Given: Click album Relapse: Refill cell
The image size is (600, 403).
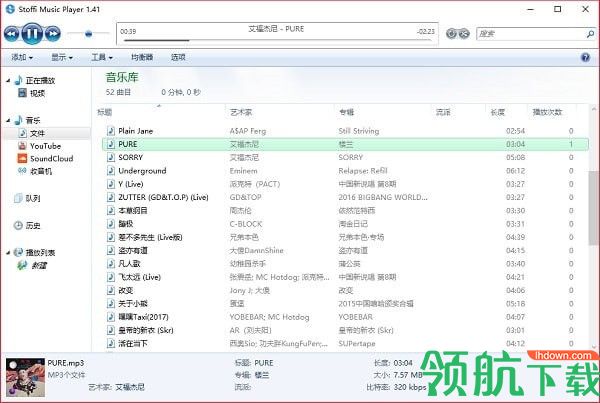Looking at the screenshot, I should pyautogui.click(x=363, y=171).
